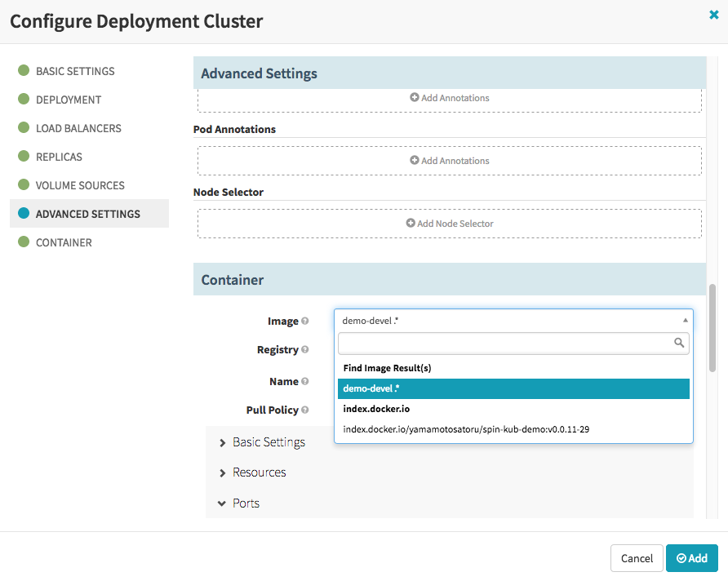This screenshot has height=581, width=728.
Task: Add a Node Selector
Action: point(450,224)
